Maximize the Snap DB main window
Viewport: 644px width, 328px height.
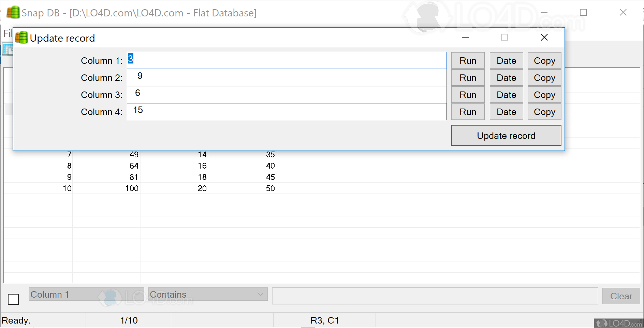[x=583, y=12]
